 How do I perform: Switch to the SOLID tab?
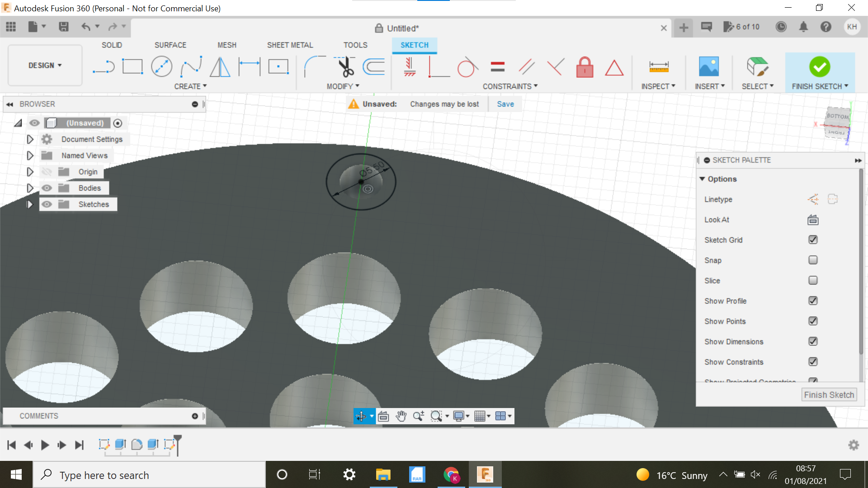(x=112, y=45)
